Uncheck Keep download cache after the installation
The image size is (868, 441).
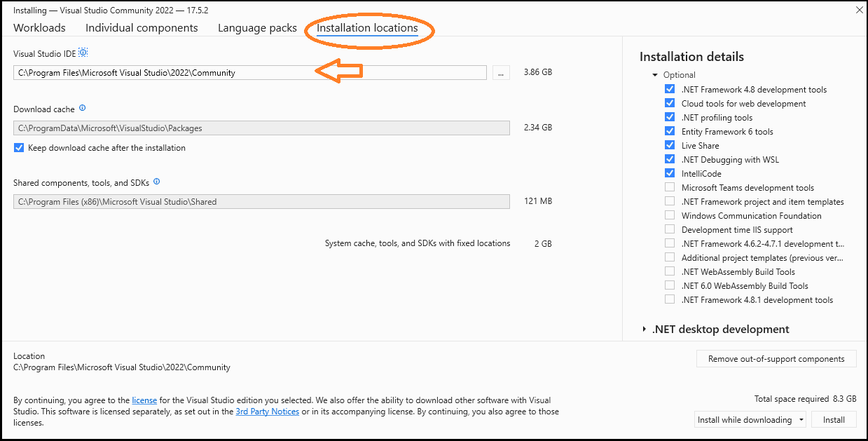tap(18, 147)
